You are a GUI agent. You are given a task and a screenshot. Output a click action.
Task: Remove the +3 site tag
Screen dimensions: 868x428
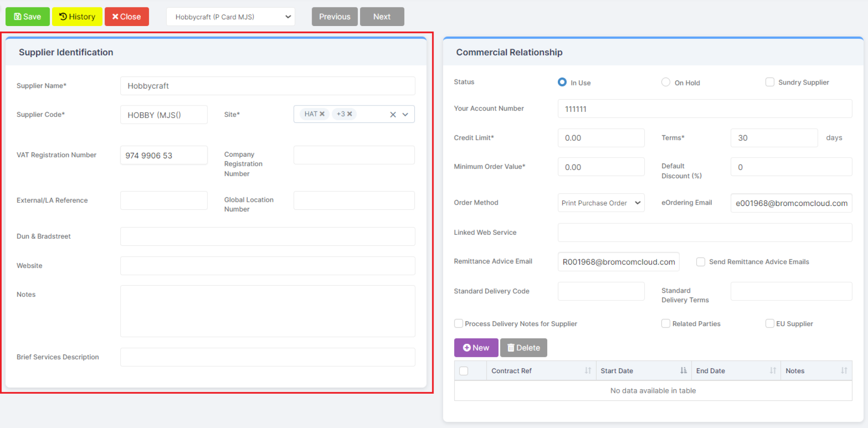point(349,114)
